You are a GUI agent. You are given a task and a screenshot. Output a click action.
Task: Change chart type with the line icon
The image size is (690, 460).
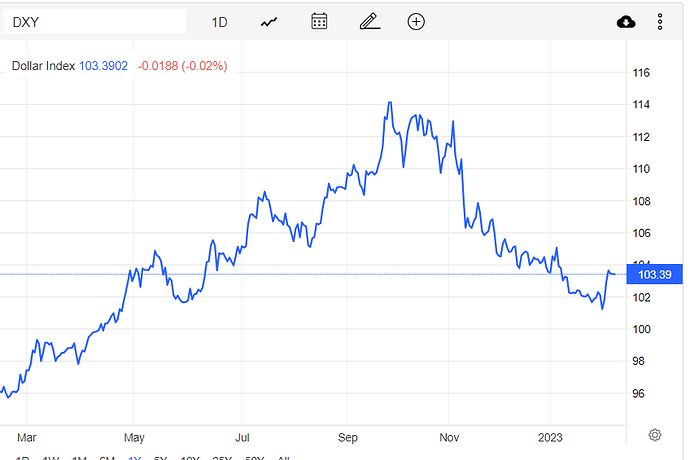269,22
